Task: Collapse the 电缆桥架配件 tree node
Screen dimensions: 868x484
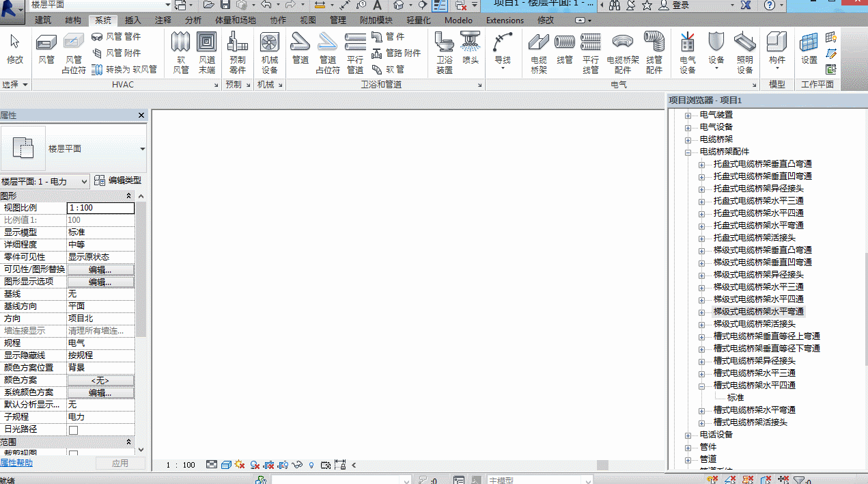Action: 688,152
